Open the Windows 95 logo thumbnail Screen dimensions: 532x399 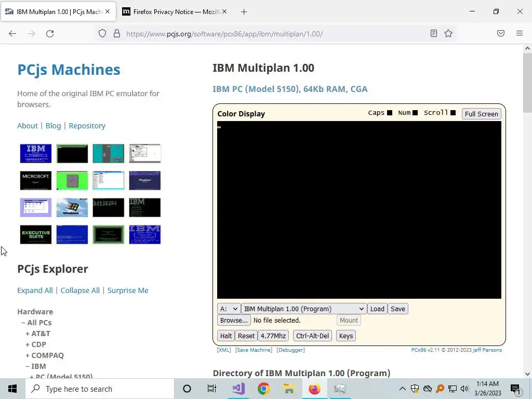pyautogui.click(x=72, y=207)
